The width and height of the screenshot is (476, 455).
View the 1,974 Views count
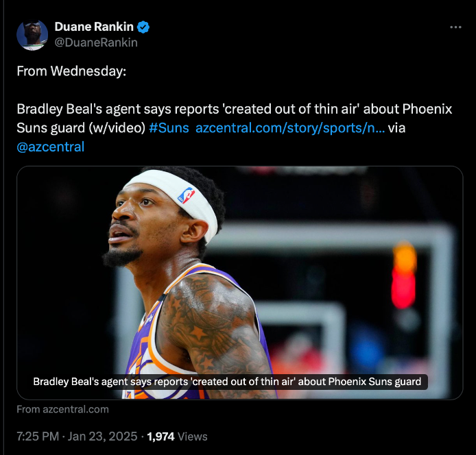[x=177, y=436]
